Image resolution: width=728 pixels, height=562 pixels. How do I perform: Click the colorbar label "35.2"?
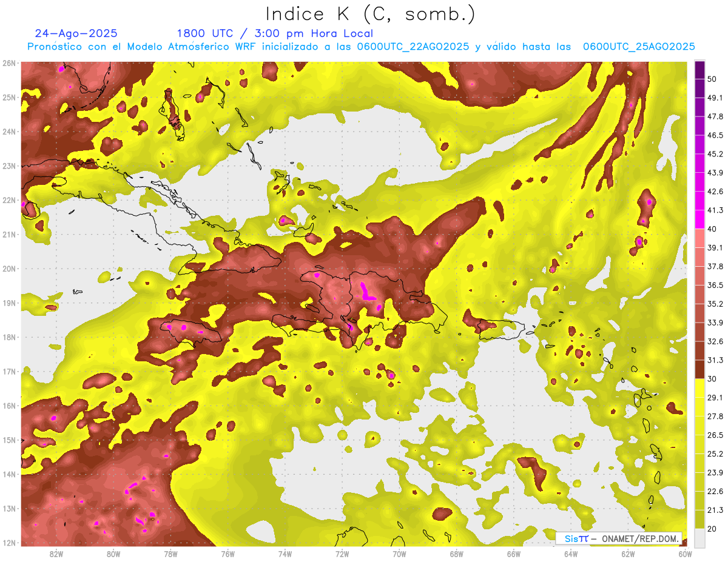[715, 304]
